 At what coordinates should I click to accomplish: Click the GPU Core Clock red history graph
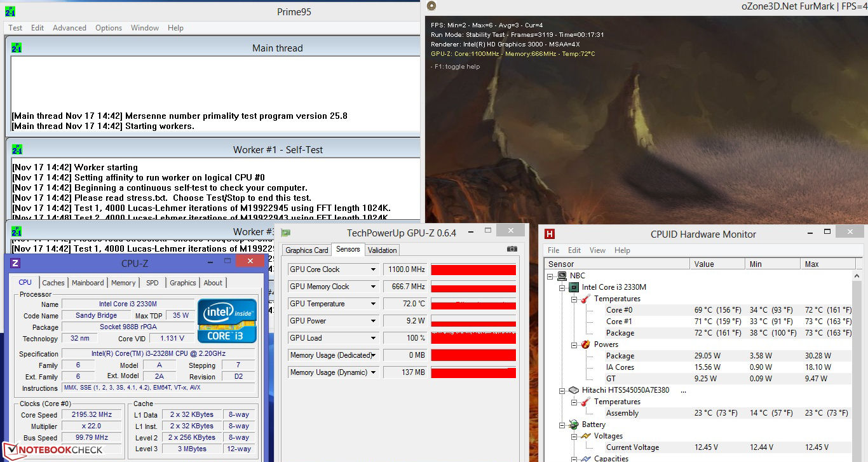(473, 269)
